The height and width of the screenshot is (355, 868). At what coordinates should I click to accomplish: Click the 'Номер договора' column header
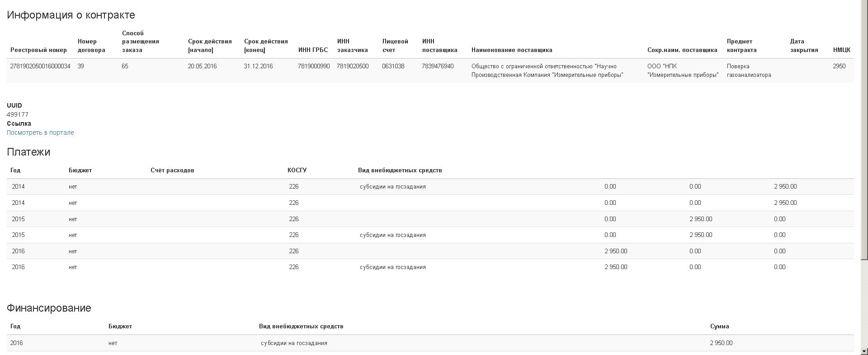pos(91,46)
